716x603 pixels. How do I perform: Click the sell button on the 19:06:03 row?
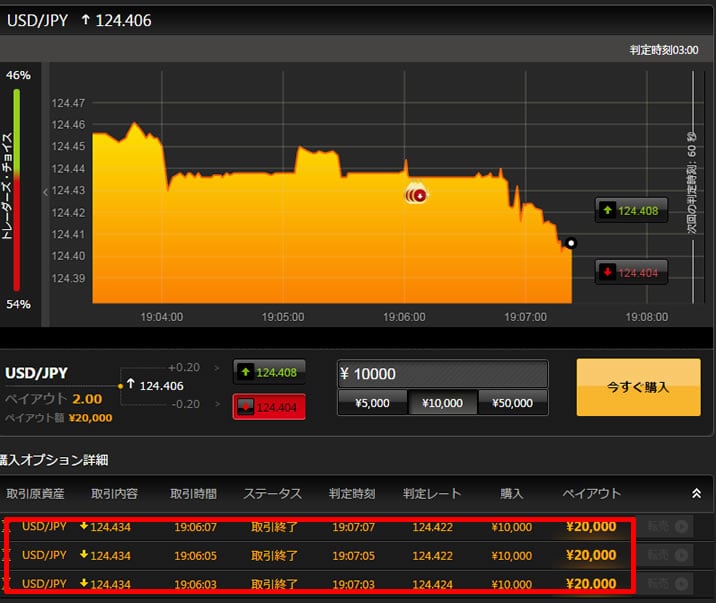tap(667, 584)
